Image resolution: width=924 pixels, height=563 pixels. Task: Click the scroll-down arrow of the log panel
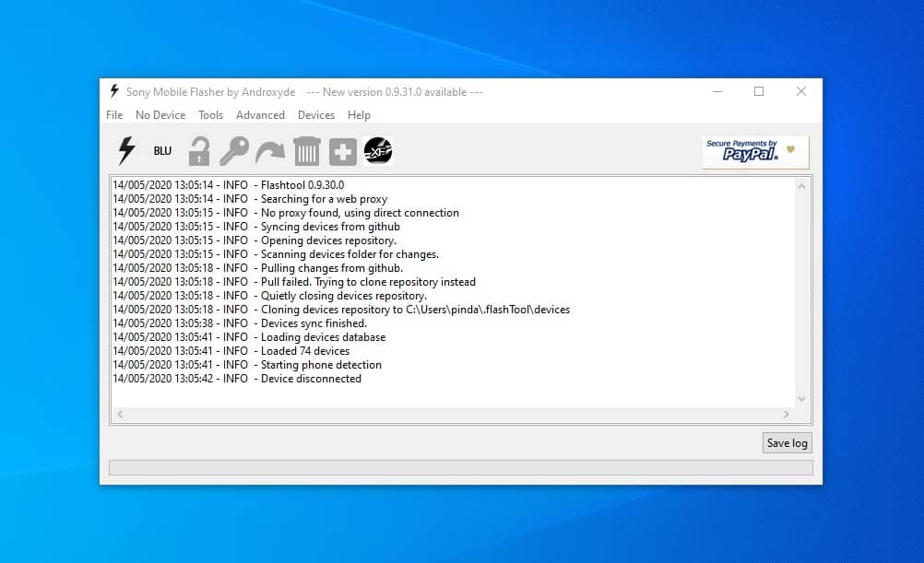pos(801,400)
